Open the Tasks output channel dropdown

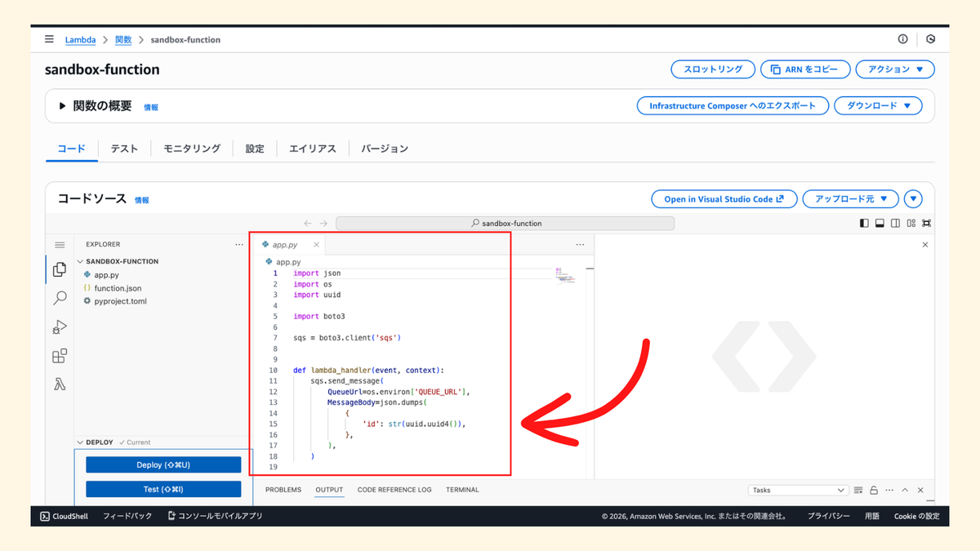pyautogui.click(x=799, y=491)
